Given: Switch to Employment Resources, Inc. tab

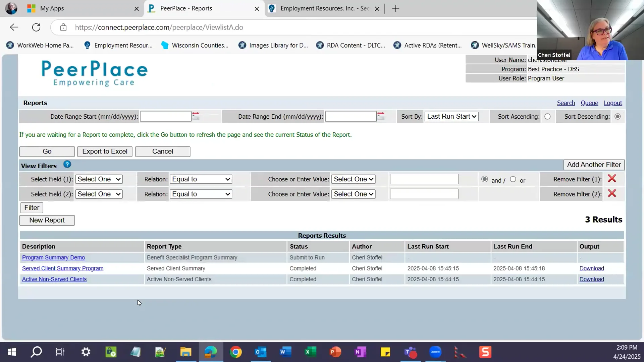Looking at the screenshot, I should (324, 8).
